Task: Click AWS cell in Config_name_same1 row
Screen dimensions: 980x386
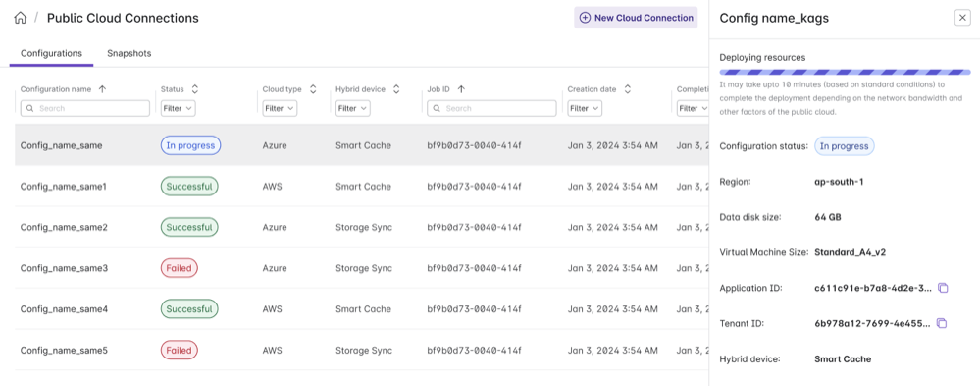Action: pos(272,187)
